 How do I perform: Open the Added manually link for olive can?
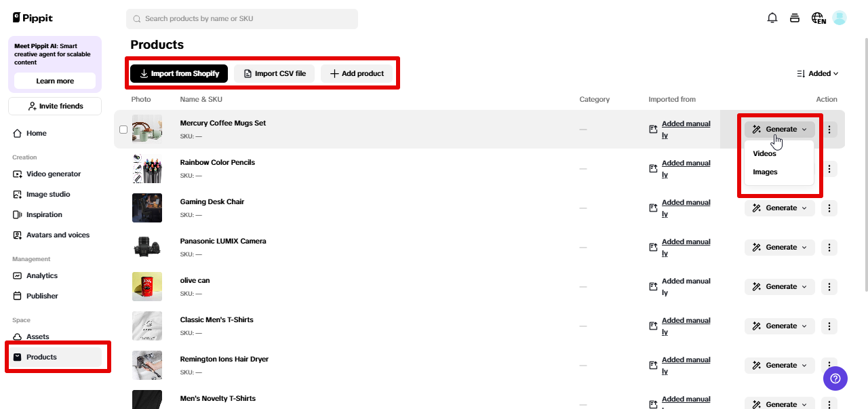click(x=686, y=286)
